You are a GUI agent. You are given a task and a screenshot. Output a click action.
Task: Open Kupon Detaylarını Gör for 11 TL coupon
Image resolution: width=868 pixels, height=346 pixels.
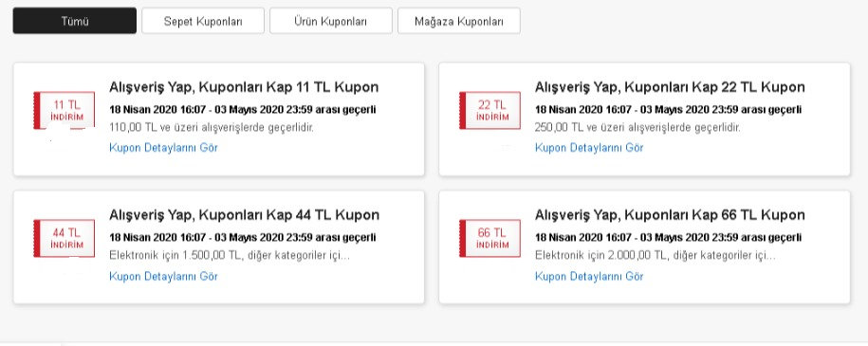(x=163, y=148)
